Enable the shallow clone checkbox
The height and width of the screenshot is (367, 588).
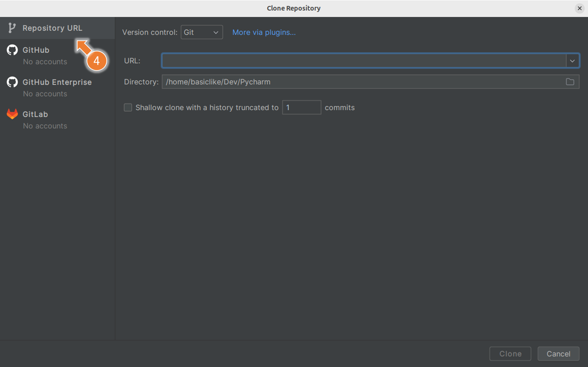coord(128,107)
